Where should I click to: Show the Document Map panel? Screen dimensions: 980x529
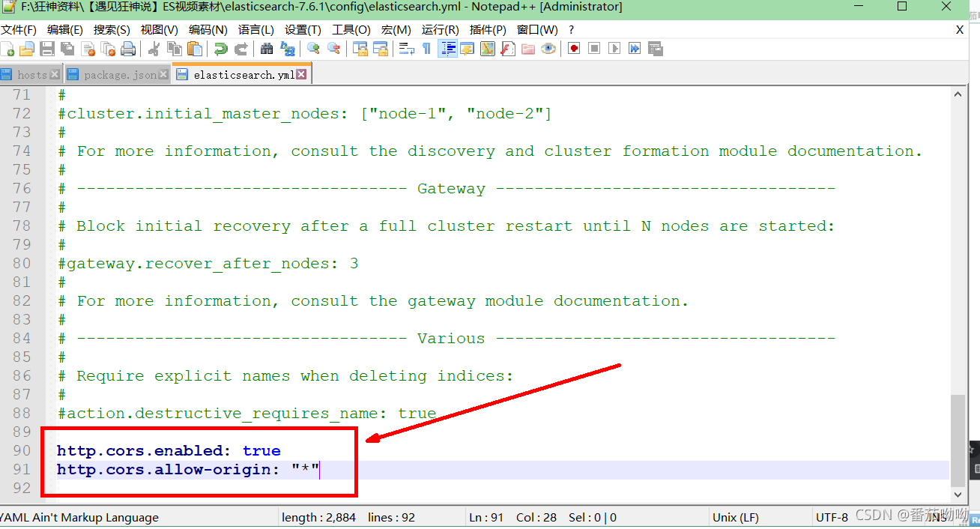pos(488,49)
